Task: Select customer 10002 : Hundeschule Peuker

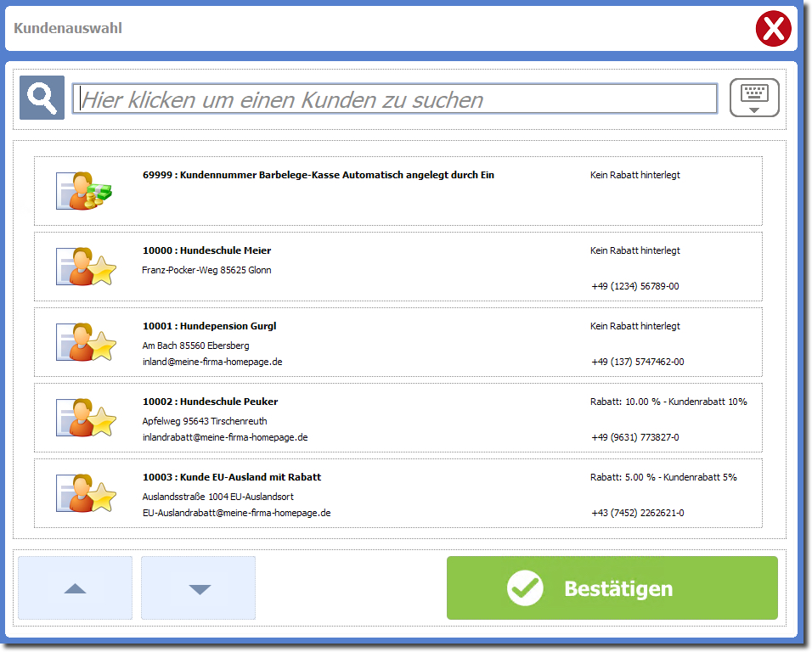Action: pos(210,402)
